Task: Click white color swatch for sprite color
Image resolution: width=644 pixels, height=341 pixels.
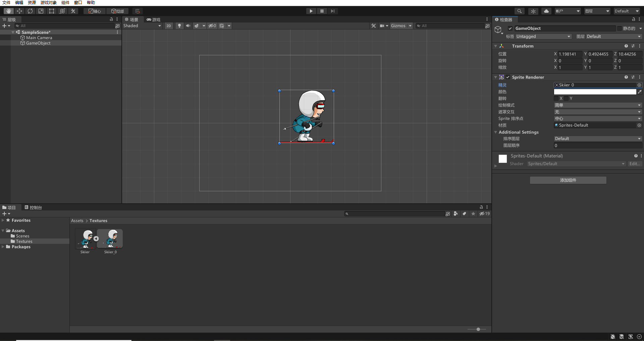Action: click(595, 92)
